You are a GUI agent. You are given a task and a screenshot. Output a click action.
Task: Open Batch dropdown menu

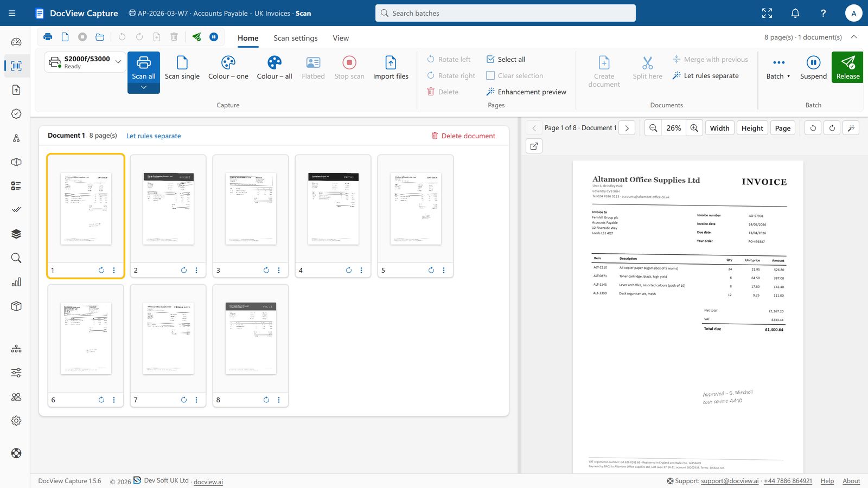[x=778, y=67]
